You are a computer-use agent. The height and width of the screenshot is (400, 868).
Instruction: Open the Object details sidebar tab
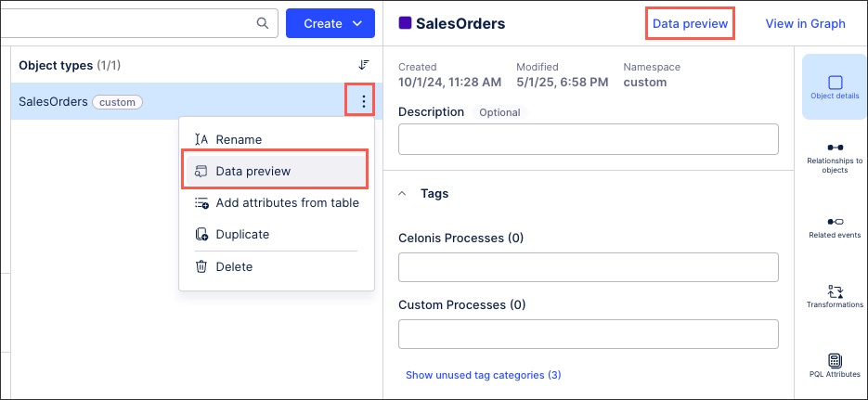click(x=835, y=87)
